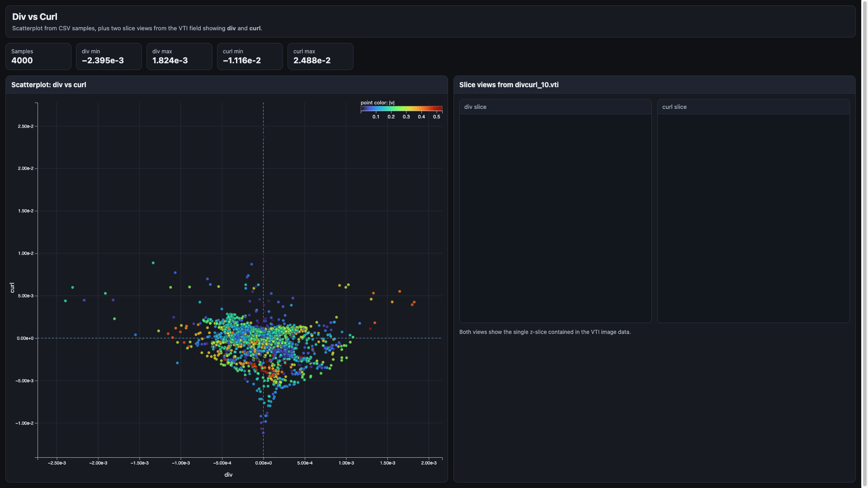Click the curl min value −1.116e-2

coord(242,61)
